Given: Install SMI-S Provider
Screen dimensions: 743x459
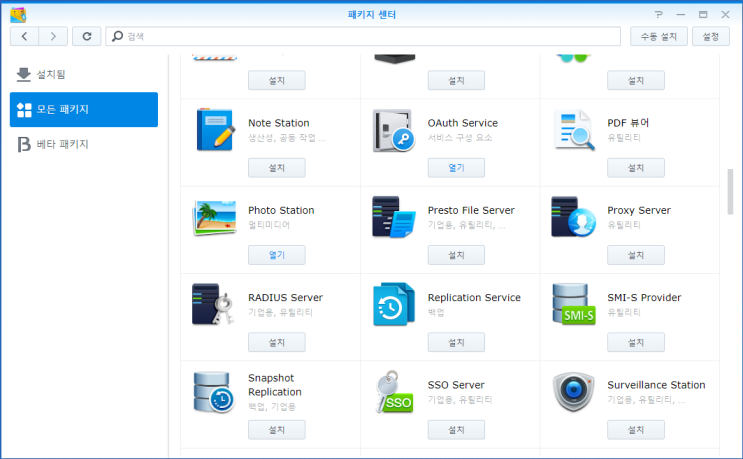Looking at the screenshot, I should click(636, 342).
